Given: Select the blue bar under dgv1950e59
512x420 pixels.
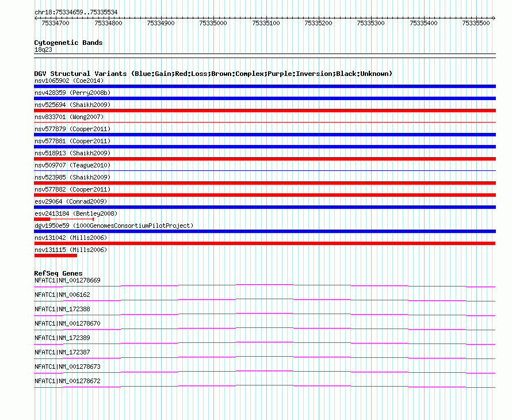Looking at the screenshot, I should (x=265, y=231).
